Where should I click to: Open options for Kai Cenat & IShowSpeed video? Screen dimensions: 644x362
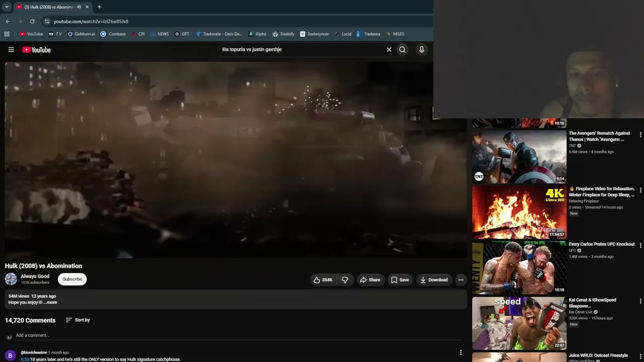click(x=640, y=302)
